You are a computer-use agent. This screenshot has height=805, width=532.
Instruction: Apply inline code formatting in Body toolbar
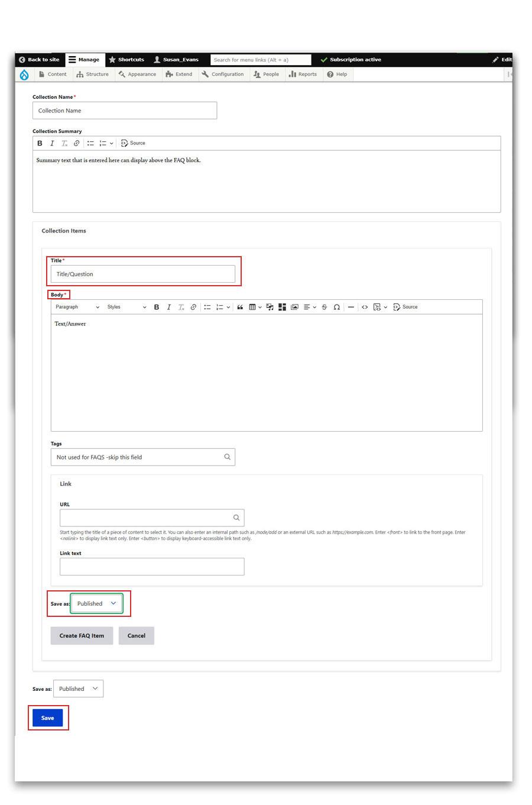pos(365,307)
